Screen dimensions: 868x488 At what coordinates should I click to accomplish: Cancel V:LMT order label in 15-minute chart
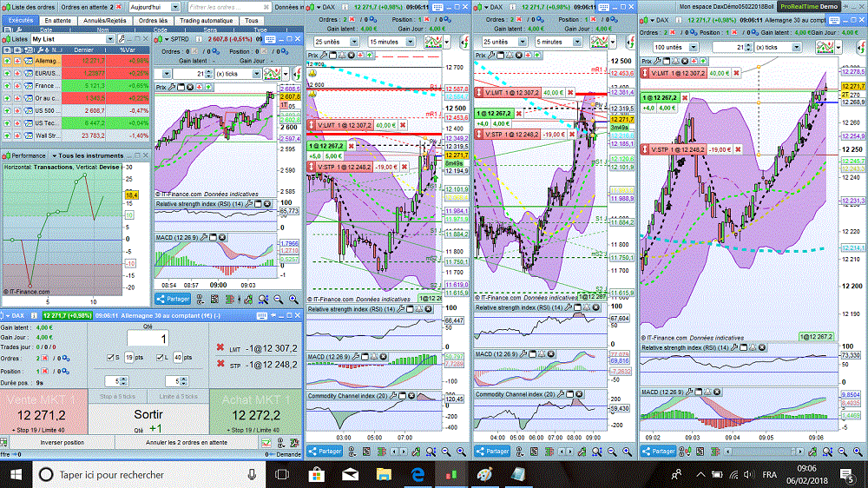pos(403,125)
